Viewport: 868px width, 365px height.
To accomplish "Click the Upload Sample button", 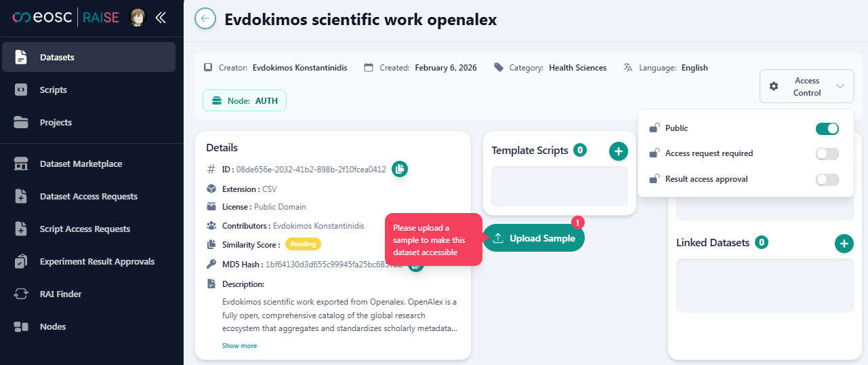I will (534, 238).
